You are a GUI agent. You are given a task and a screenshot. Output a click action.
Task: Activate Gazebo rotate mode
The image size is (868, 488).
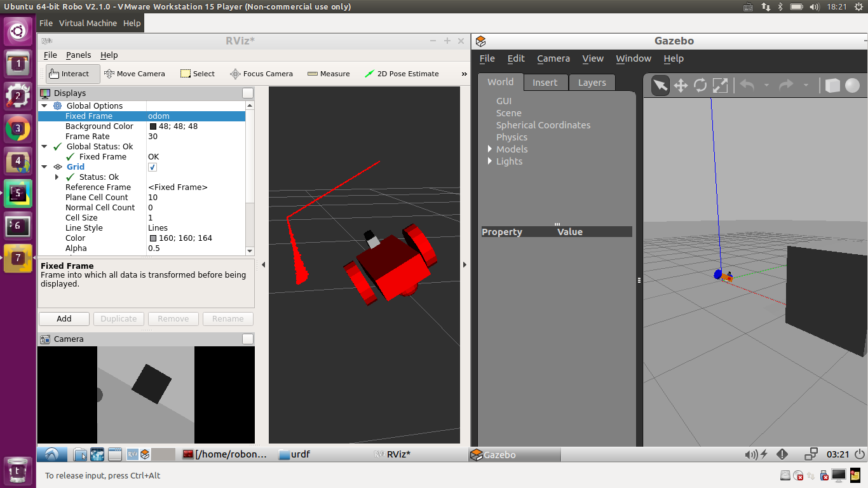tap(700, 85)
